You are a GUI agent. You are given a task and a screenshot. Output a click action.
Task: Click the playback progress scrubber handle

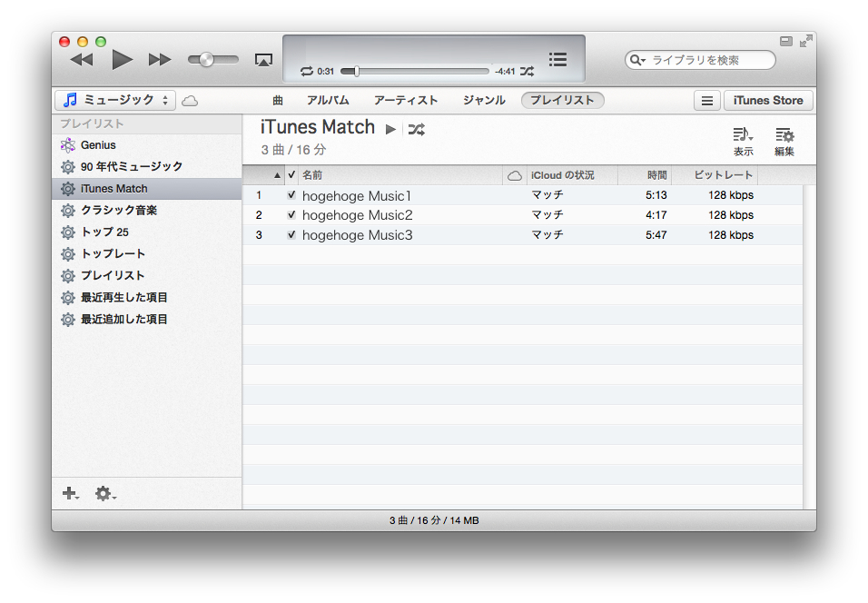click(x=357, y=71)
